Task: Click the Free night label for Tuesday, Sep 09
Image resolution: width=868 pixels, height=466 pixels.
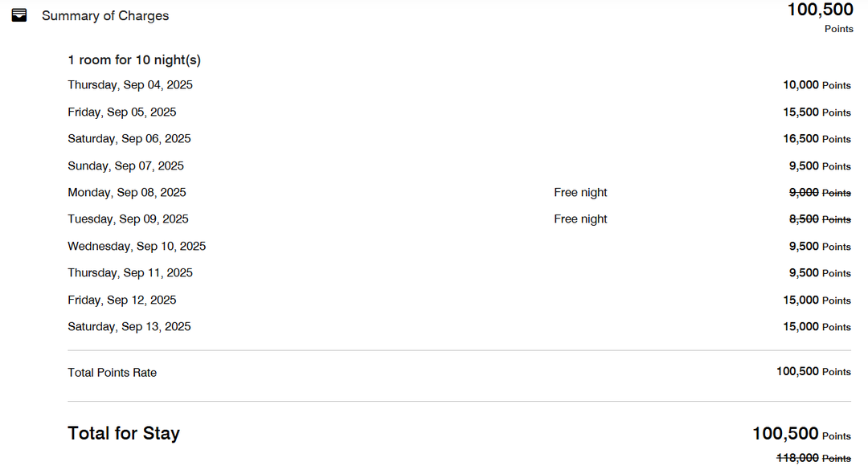Action: pos(580,219)
